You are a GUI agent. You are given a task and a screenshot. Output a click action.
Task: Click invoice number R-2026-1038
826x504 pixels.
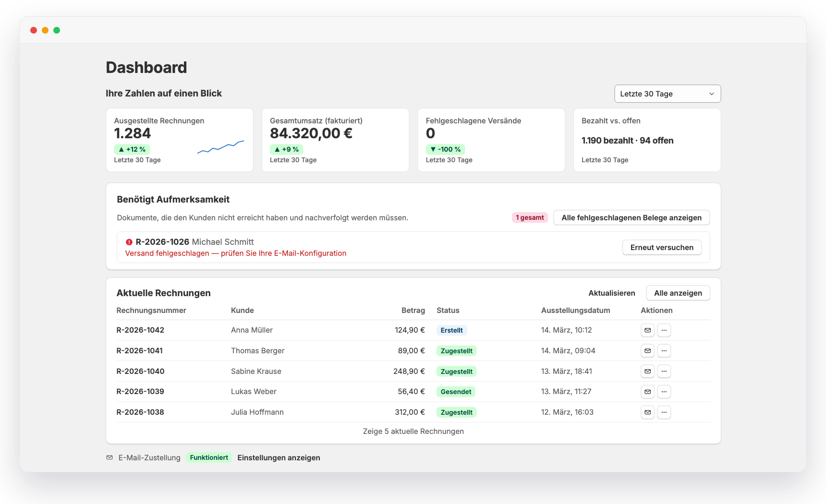(x=140, y=412)
